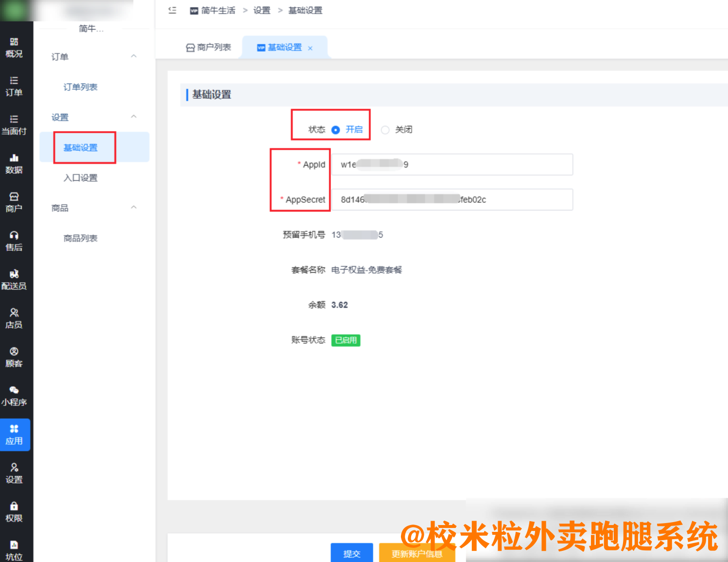Click the 已启用 account status badge
The width and height of the screenshot is (728, 562).
(x=346, y=340)
